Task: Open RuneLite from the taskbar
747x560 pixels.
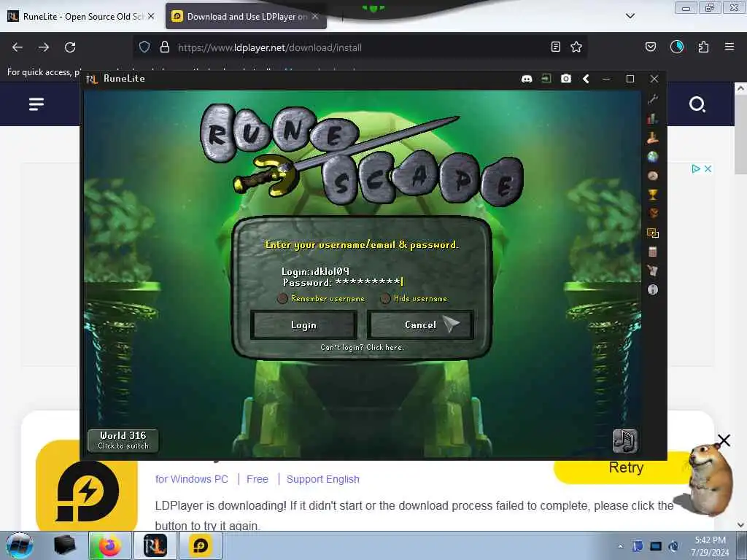Action: [x=155, y=545]
